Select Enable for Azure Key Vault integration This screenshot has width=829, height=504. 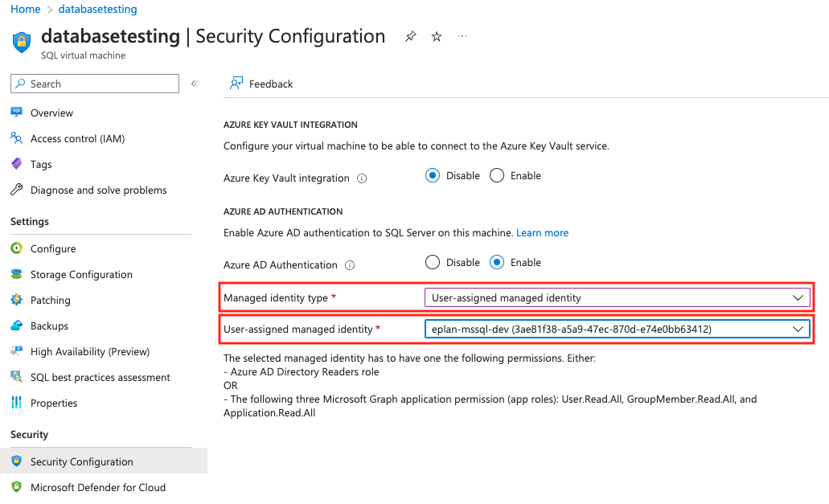click(497, 176)
